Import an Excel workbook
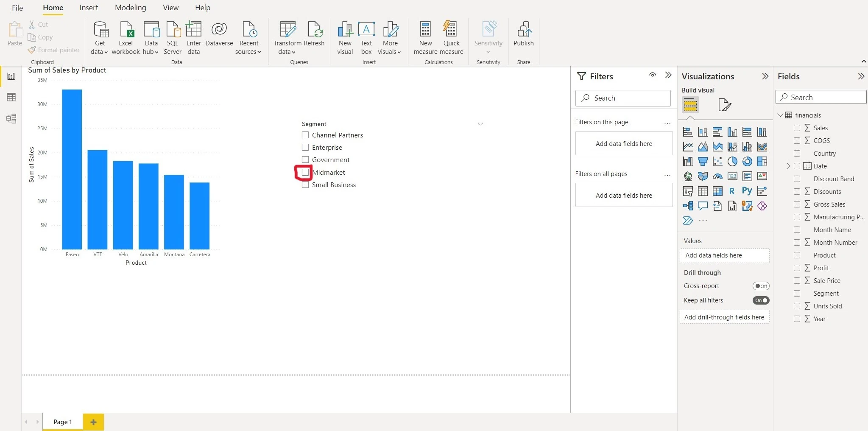 pyautogui.click(x=126, y=38)
